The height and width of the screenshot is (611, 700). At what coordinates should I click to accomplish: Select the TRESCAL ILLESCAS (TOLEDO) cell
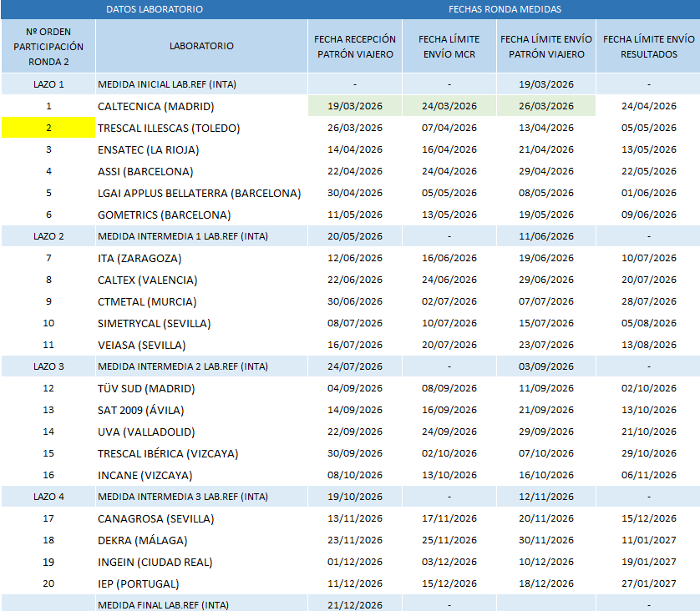(169, 128)
